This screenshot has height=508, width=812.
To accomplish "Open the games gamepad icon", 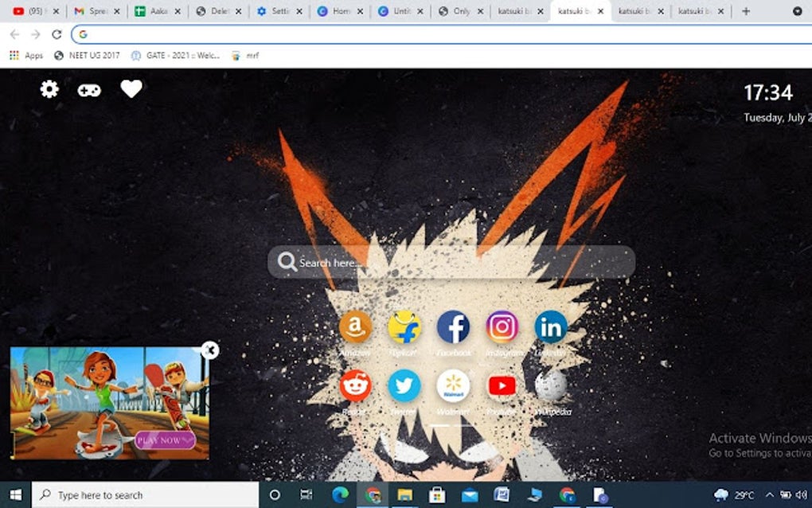I will click(88, 89).
